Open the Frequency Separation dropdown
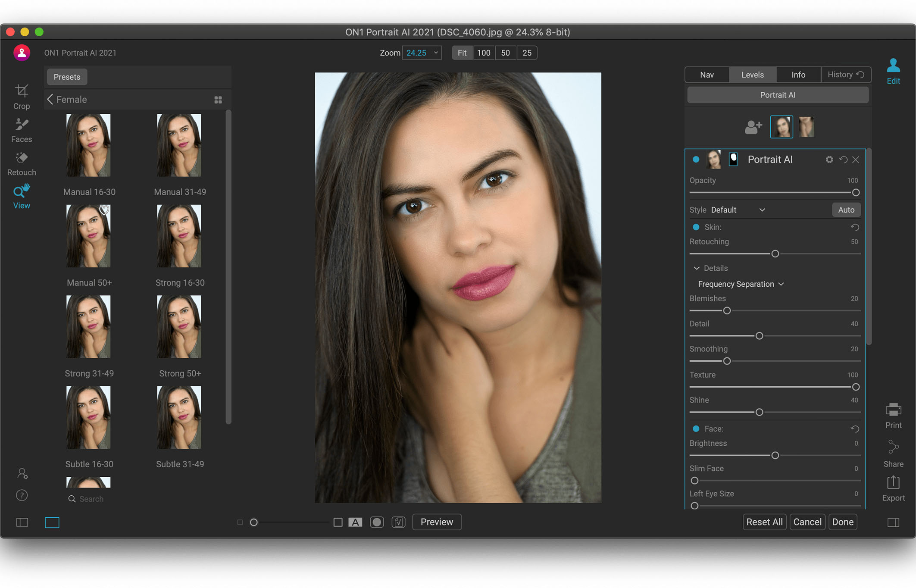The height and width of the screenshot is (588, 916). click(x=741, y=284)
